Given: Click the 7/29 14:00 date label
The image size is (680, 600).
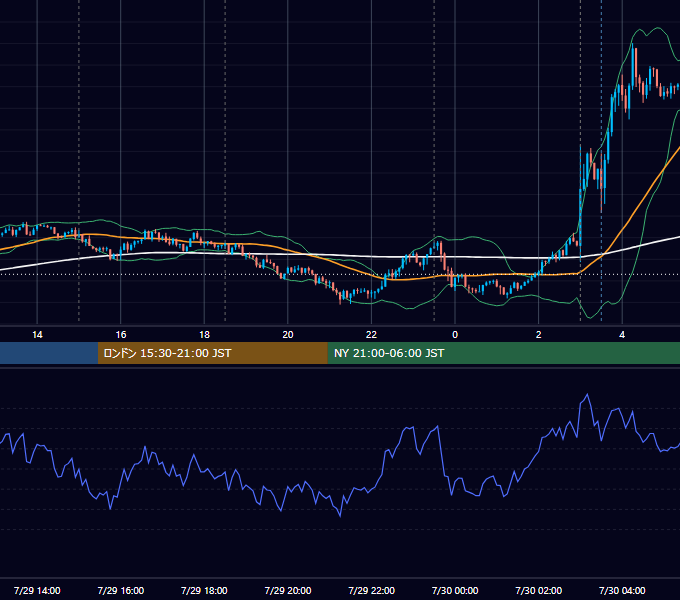Looking at the screenshot, I should (x=37, y=590).
